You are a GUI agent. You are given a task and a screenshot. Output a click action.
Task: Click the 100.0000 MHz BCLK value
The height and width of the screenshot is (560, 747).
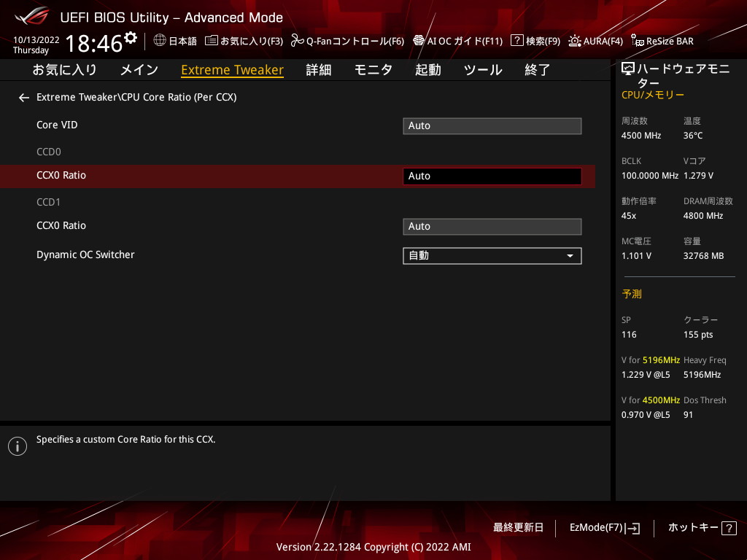650,176
